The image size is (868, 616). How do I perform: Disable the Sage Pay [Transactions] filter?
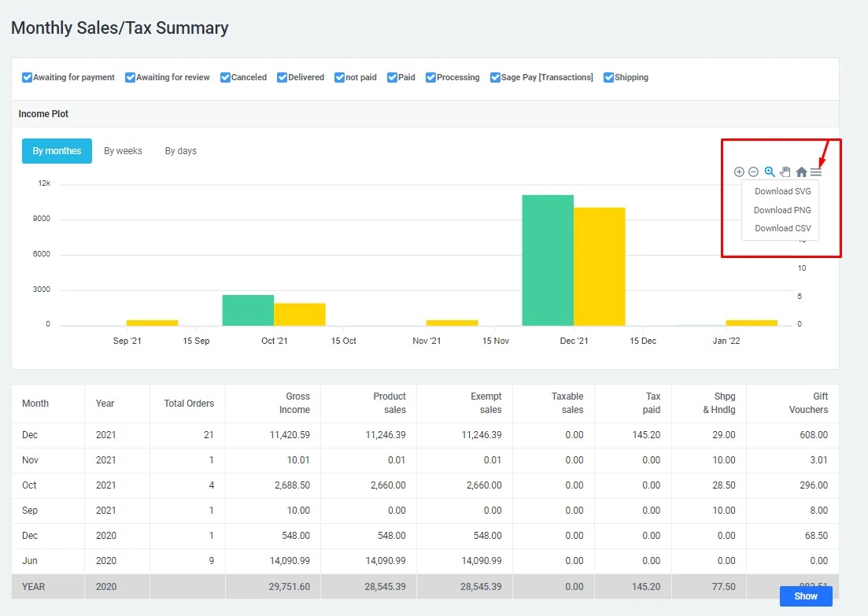click(495, 76)
